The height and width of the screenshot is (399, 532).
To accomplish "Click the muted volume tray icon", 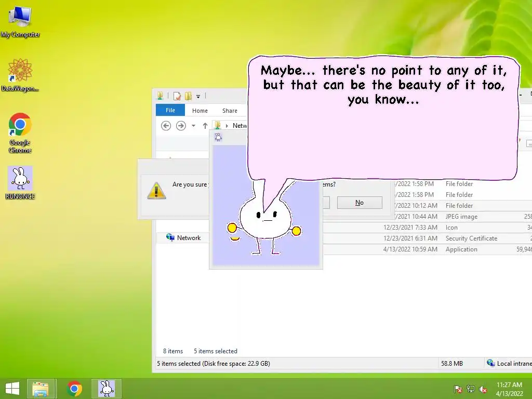I will 483,389.
